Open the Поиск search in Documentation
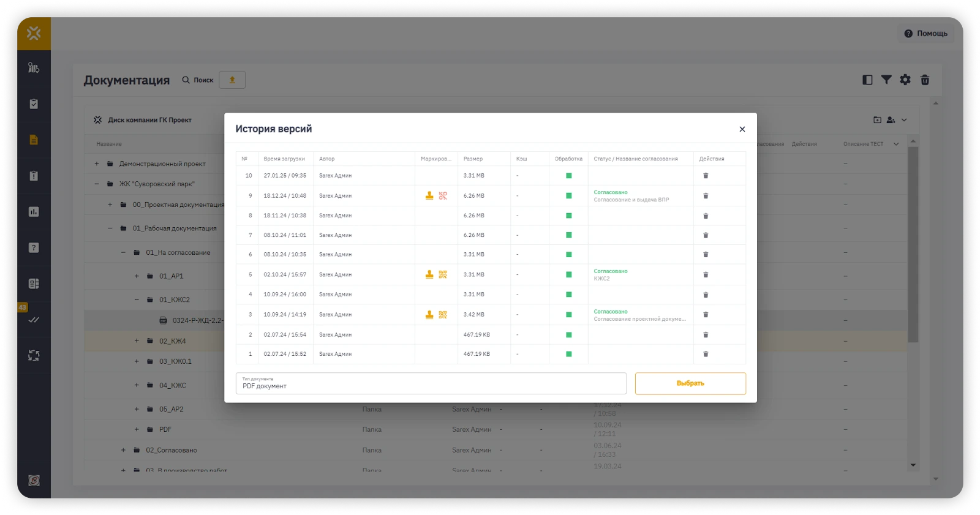The width and height of the screenshot is (980, 515). coord(198,80)
